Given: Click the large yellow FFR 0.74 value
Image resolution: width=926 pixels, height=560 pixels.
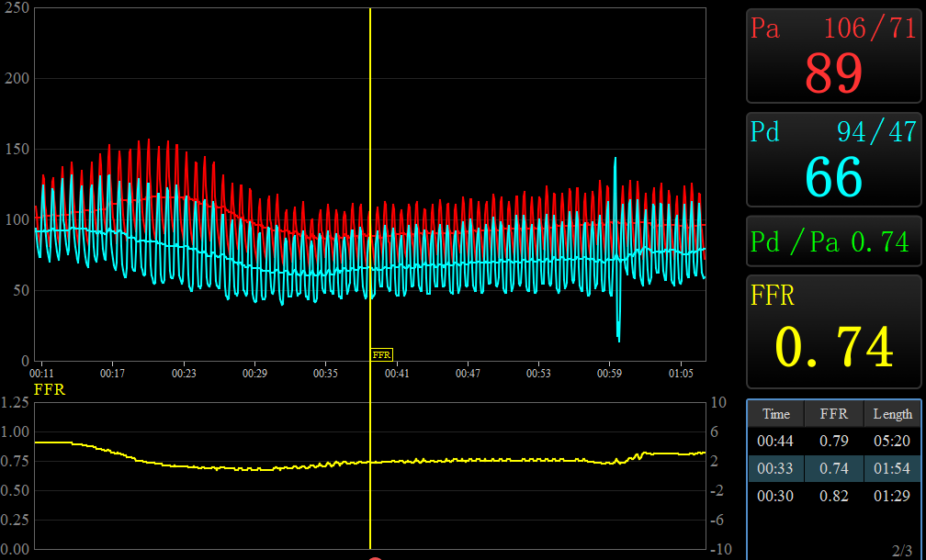Looking at the screenshot, I should (833, 348).
